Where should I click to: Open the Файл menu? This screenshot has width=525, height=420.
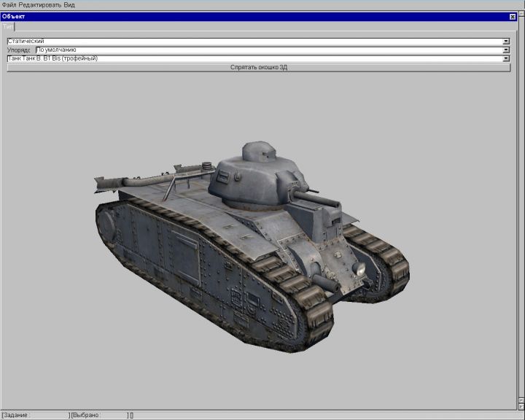9,4
